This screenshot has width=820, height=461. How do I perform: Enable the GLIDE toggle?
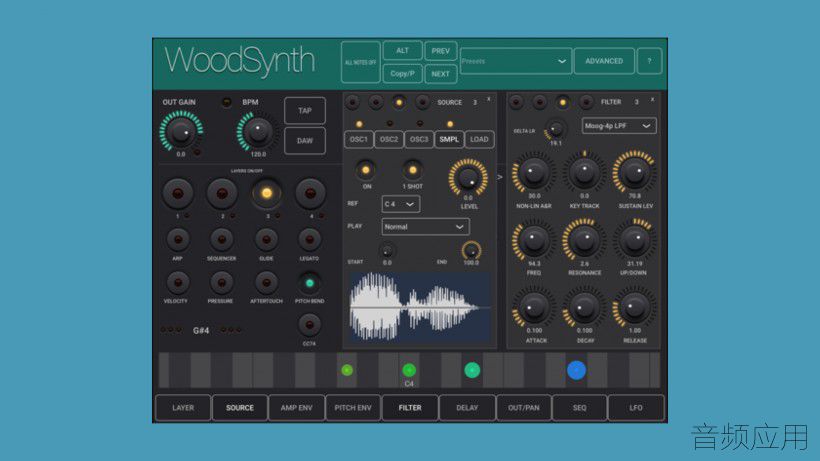(266, 240)
